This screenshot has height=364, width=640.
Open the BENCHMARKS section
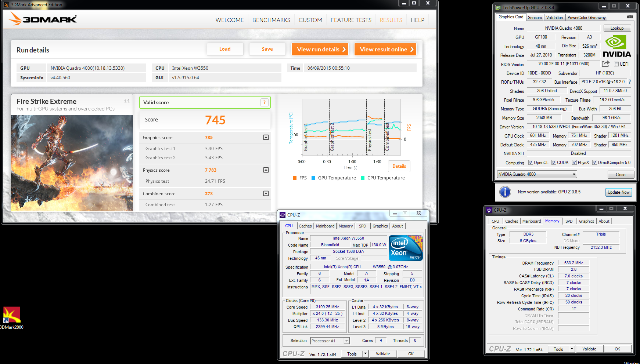point(271,20)
